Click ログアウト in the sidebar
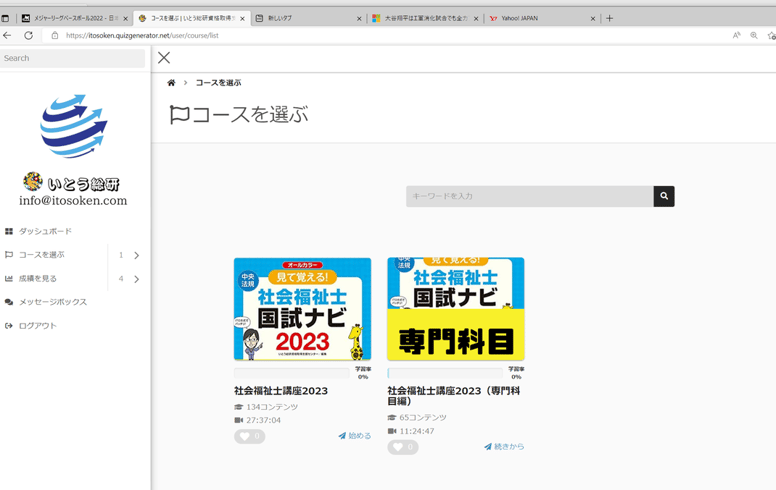Screen dimensions: 776x490 [37, 326]
